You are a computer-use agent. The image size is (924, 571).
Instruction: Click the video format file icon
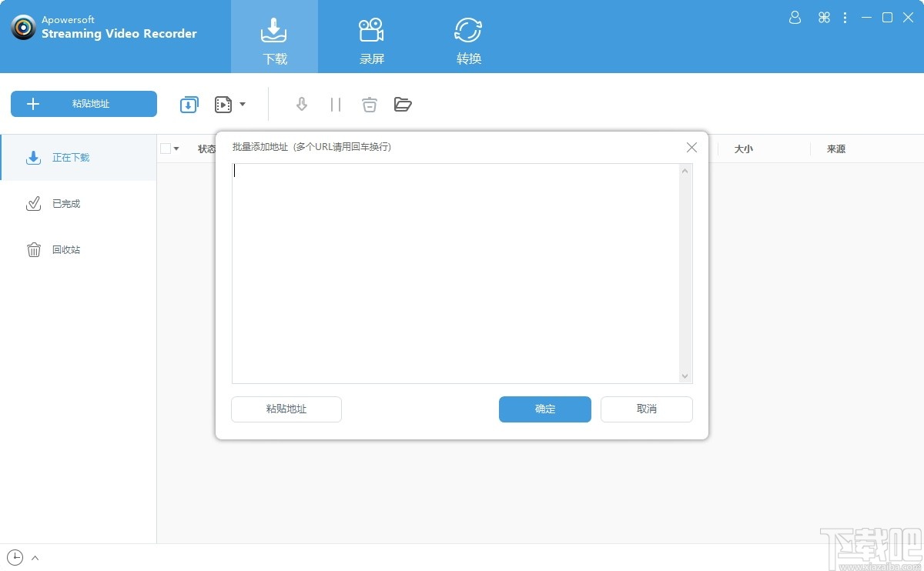tap(223, 104)
